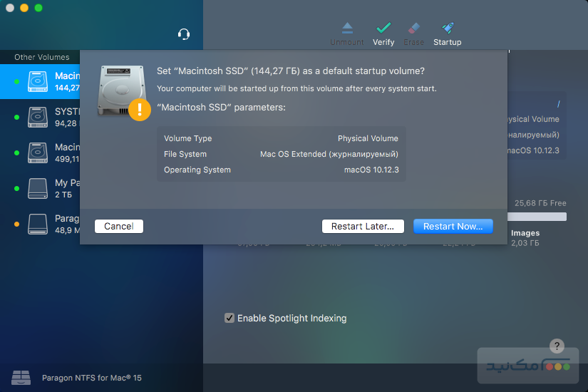The height and width of the screenshot is (392, 588).
Task: Click the Cancel button
Action: [x=119, y=226]
